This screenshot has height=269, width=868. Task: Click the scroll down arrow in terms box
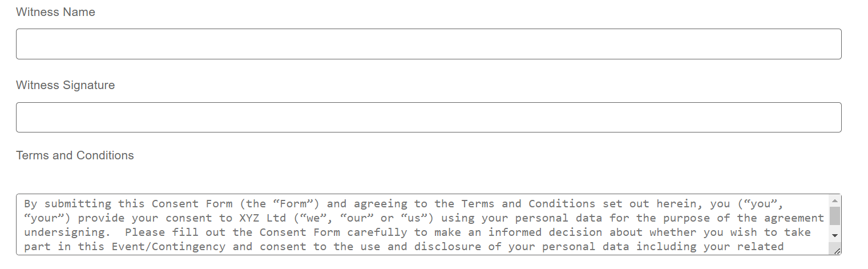(x=835, y=235)
